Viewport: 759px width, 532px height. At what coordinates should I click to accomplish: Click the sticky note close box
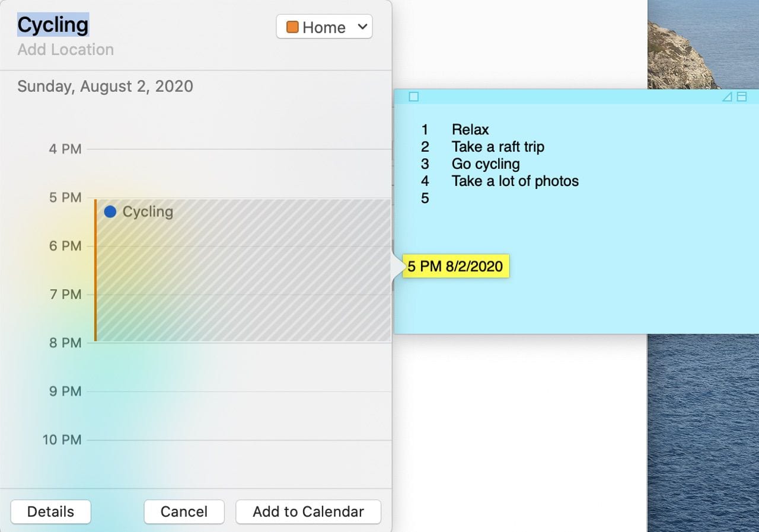pos(414,97)
